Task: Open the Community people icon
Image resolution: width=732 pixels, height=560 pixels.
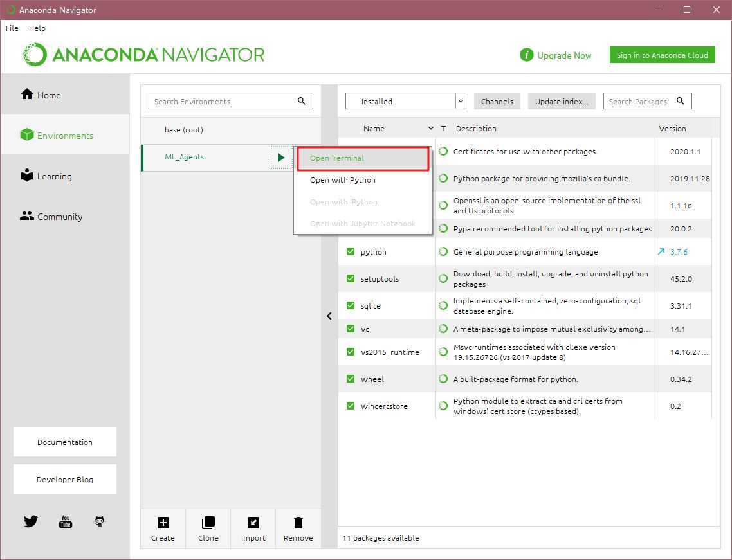Action: coord(27,215)
